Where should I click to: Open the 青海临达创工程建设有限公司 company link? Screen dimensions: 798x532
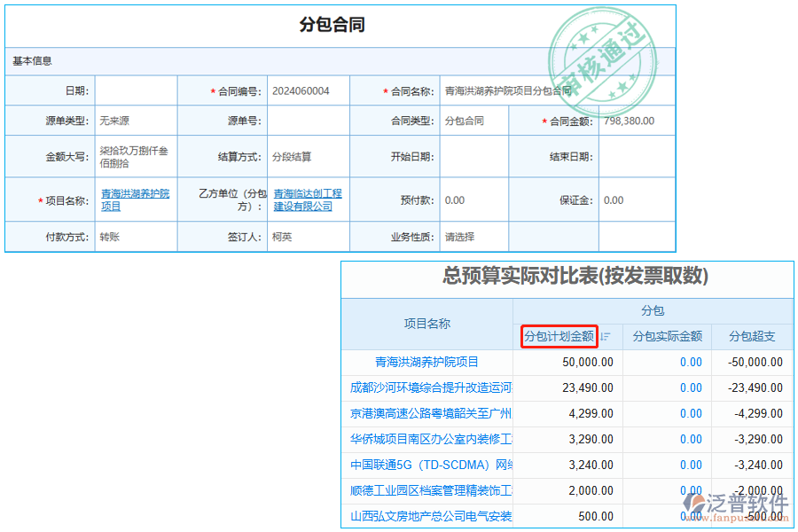[308, 200]
